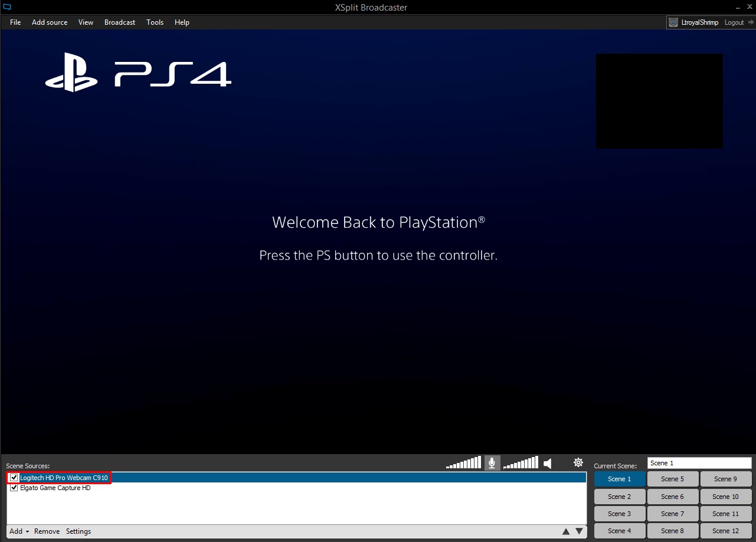Switch to Scene 11
Viewport: 756px width, 542px height.
(726, 514)
